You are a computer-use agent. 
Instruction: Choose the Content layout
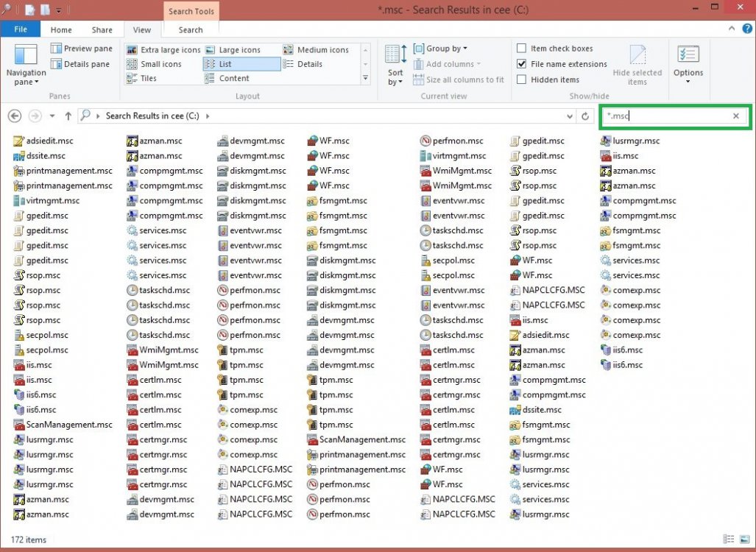click(x=227, y=78)
